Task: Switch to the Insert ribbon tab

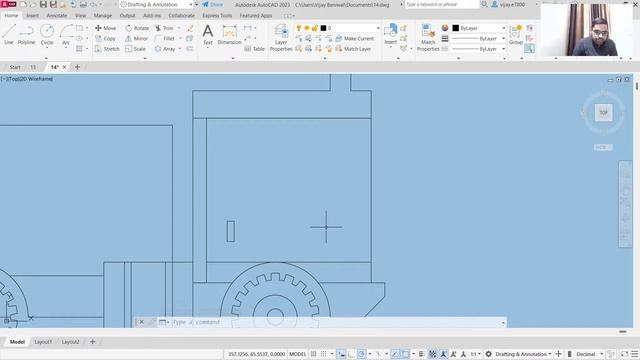Action: click(x=32, y=16)
